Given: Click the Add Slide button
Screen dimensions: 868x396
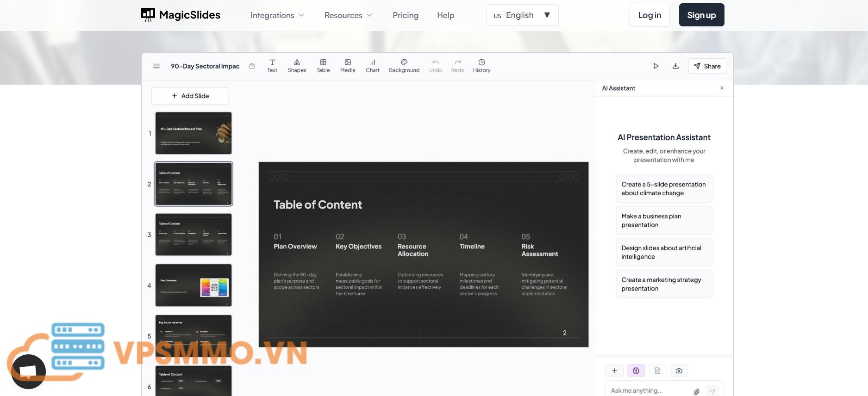Looking at the screenshot, I should pos(190,96).
